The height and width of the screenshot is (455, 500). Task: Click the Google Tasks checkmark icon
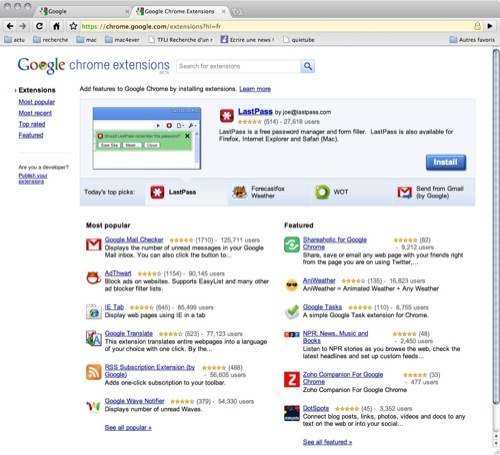292,311
